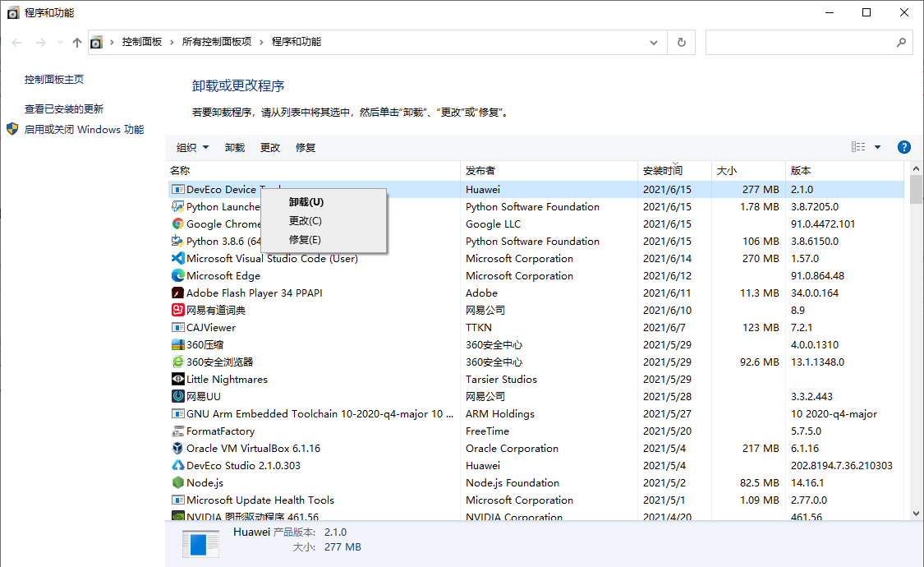Select the Microsoft Edge row name
The width and height of the screenshot is (924, 567).
(x=223, y=276)
